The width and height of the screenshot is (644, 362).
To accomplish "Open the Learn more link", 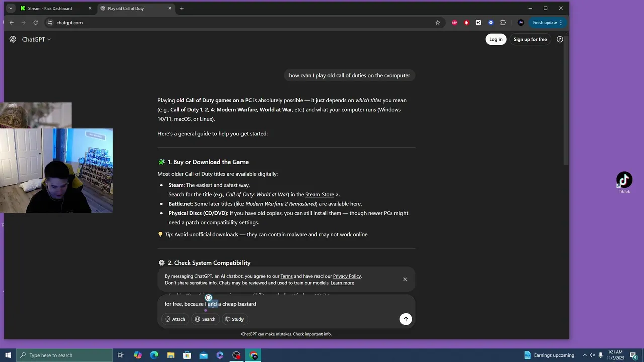I will click(x=342, y=283).
